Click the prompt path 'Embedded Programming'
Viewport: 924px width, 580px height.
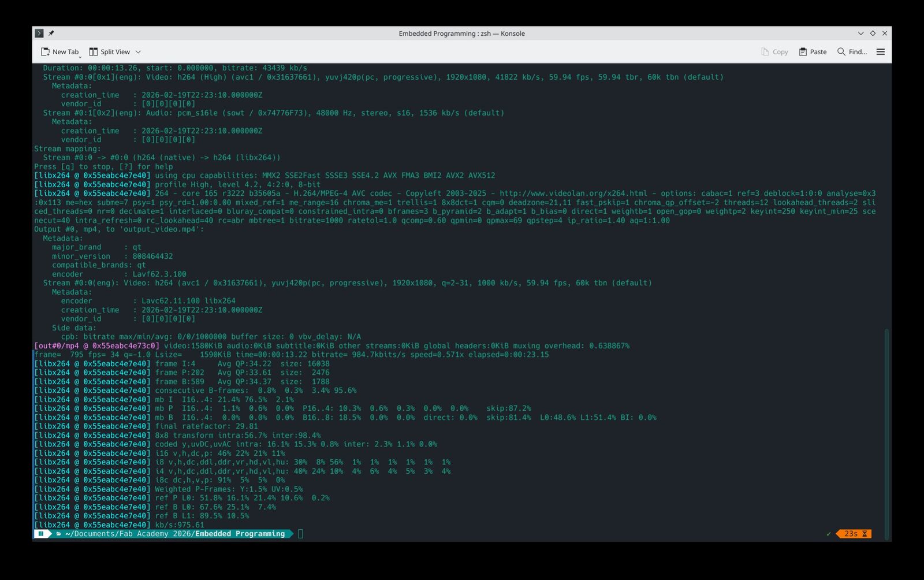tap(240, 534)
